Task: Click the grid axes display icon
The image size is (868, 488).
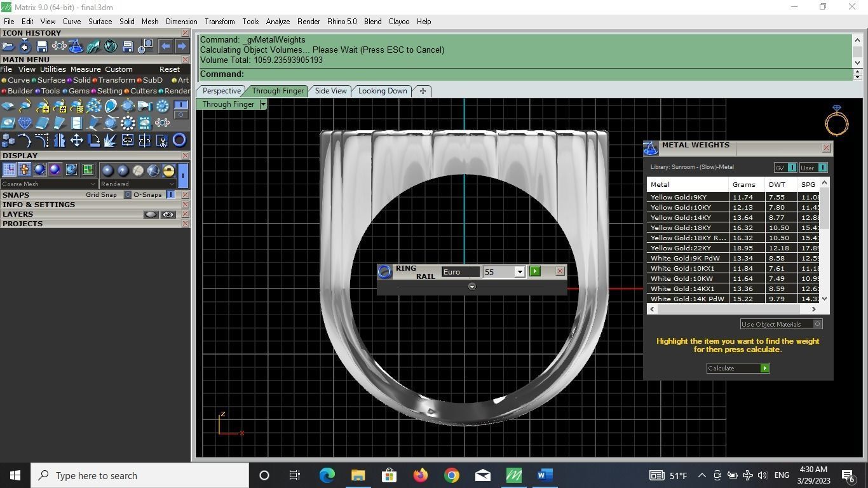Action: (x=10, y=170)
